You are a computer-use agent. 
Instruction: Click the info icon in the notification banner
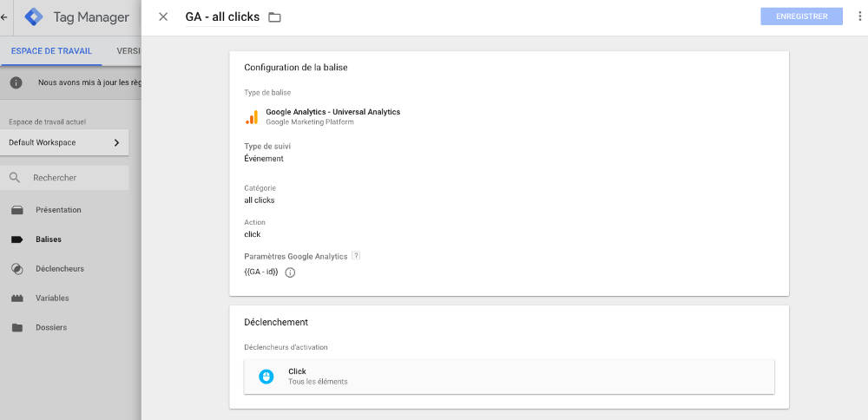(x=16, y=82)
